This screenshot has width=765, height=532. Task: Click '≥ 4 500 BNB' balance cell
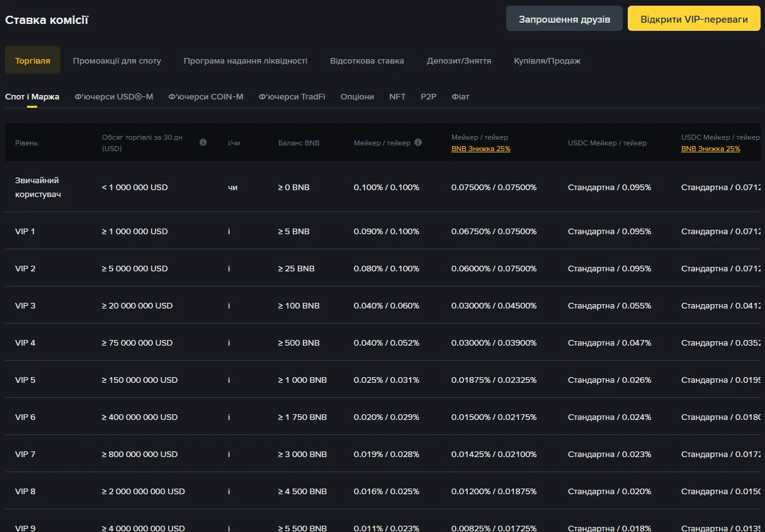303,491
